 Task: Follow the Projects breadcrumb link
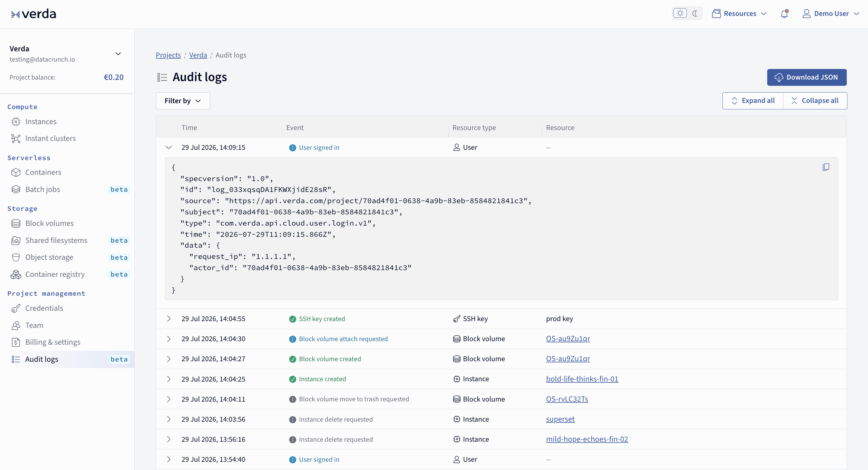tap(168, 55)
